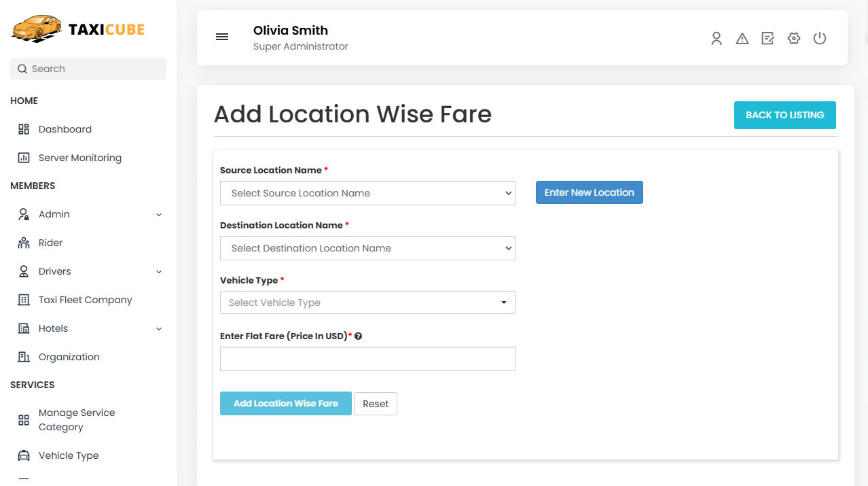This screenshot has width=868, height=486.
Task: Expand the Hotels section in the sidebar
Action: click(158, 328)
